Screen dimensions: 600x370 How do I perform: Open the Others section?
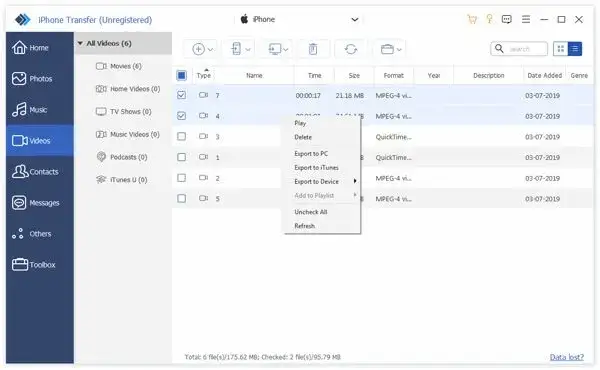pyautogui.click(x=39, y=233)
